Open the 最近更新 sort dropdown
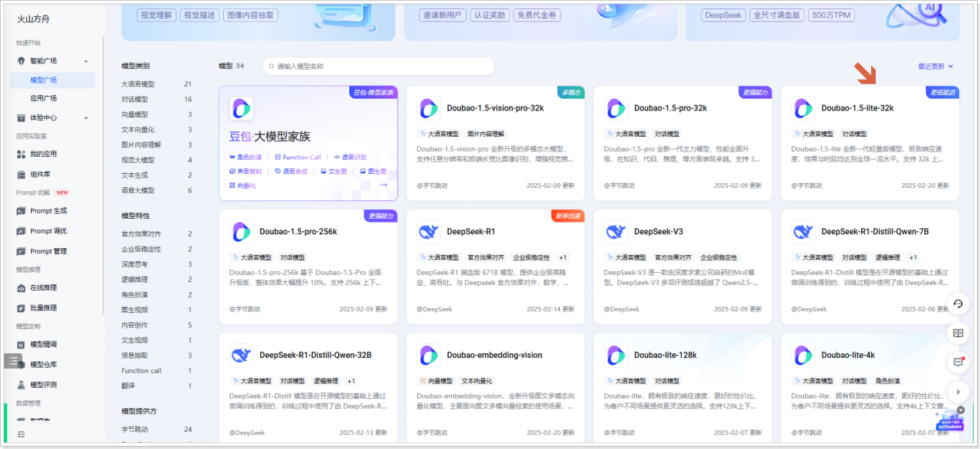Image resolution: width=980 pixels, height=449 pixels. (935, 66)
